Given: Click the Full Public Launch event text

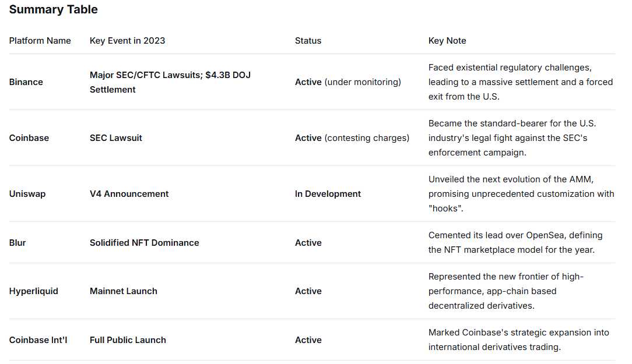Looking at the screenshot, I should pos(128,340).
